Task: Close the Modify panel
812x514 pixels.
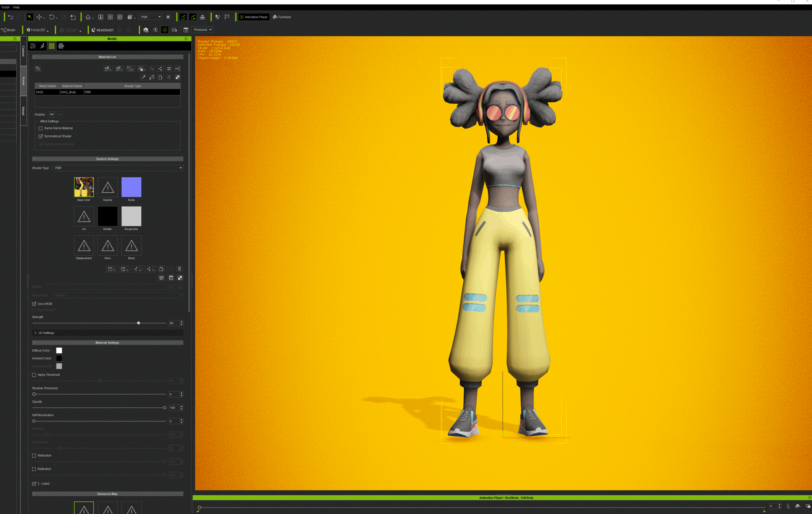Action: [186, 39]
